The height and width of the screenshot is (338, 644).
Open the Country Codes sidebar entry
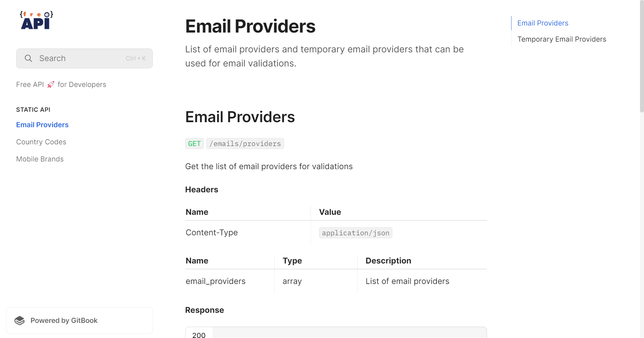pyautogui.click(x=41, y=142)
